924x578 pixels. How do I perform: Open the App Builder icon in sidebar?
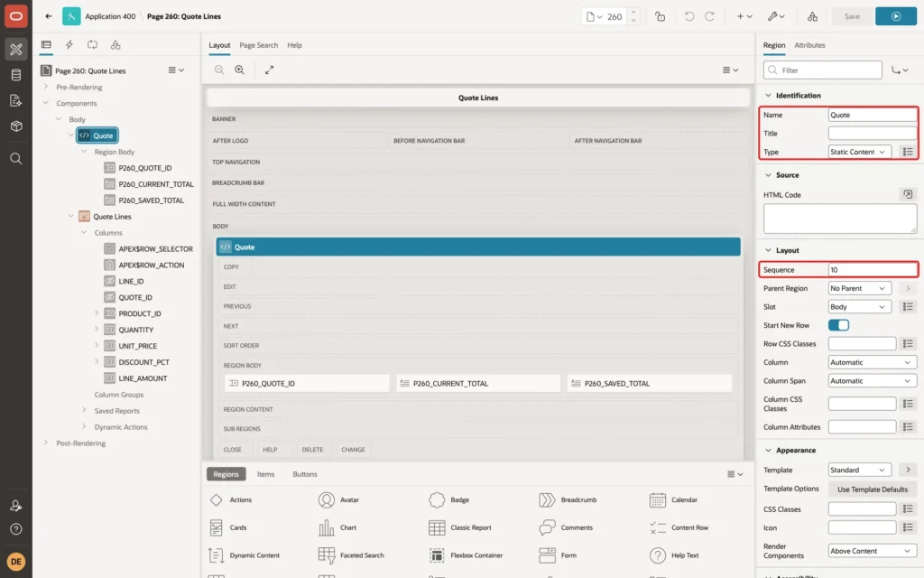pyautogui.click(x=16, y=50)
